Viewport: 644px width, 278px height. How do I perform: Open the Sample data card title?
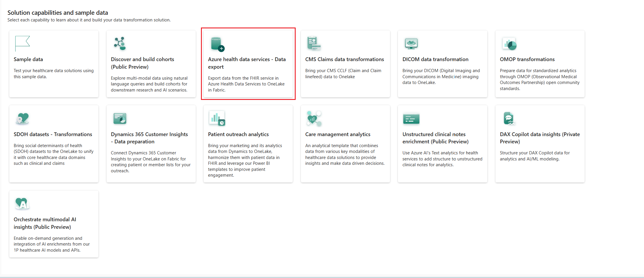pyautogui.click(x=28, y=59)
